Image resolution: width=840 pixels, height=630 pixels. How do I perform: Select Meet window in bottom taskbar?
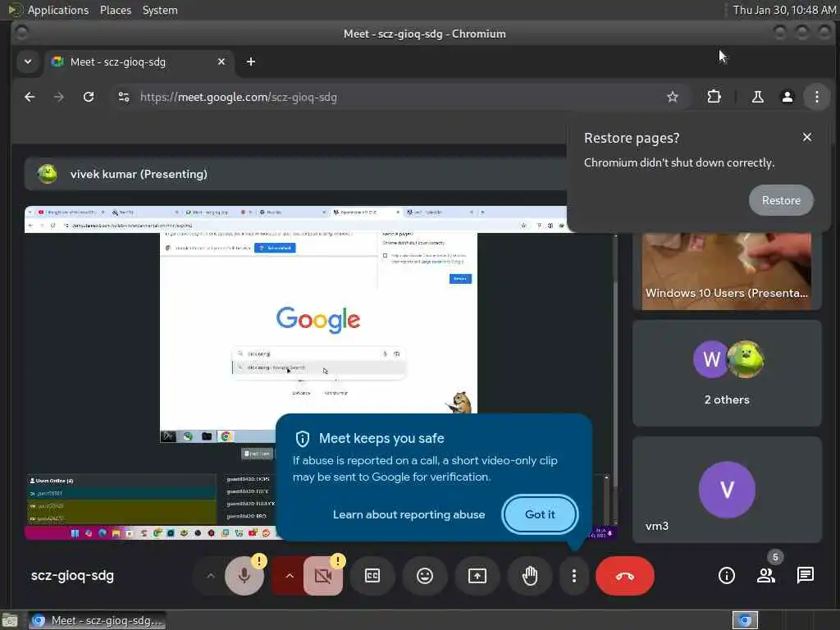pos(97,620)
